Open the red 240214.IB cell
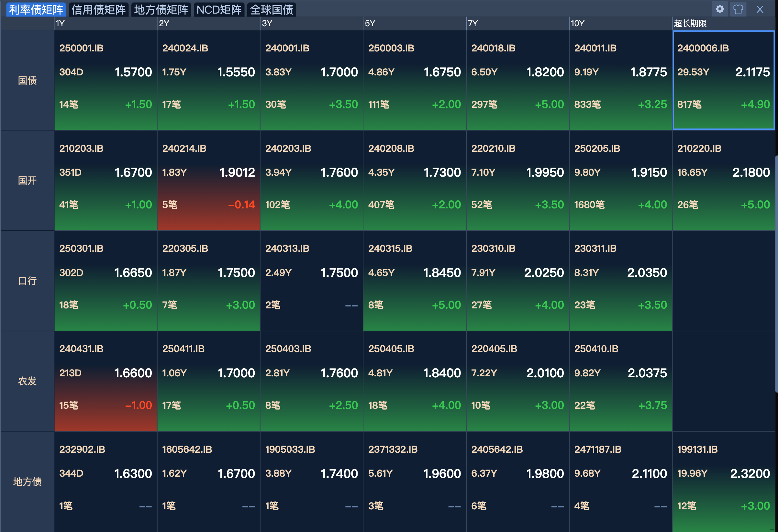The image size is (778, 532). 208,181
